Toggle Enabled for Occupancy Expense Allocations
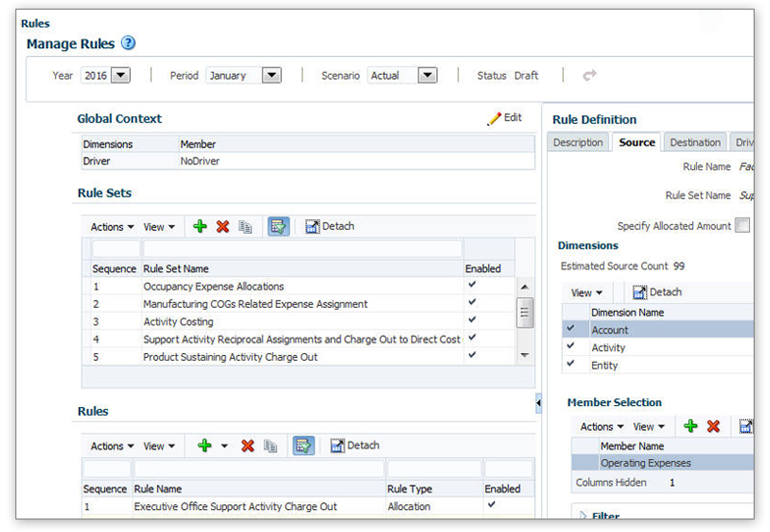This screenshot has width=770, height=532. tap(472, 286)
